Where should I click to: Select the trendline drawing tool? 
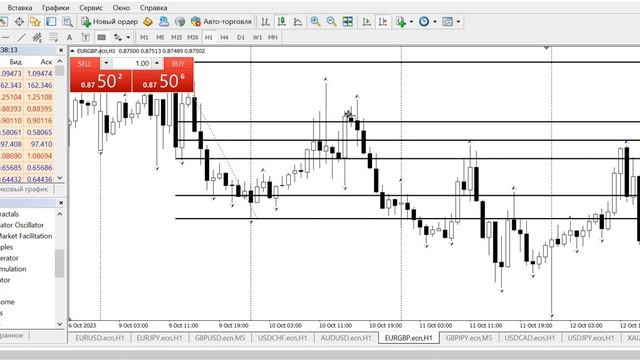pyautogui.click(x=21, y=38)
